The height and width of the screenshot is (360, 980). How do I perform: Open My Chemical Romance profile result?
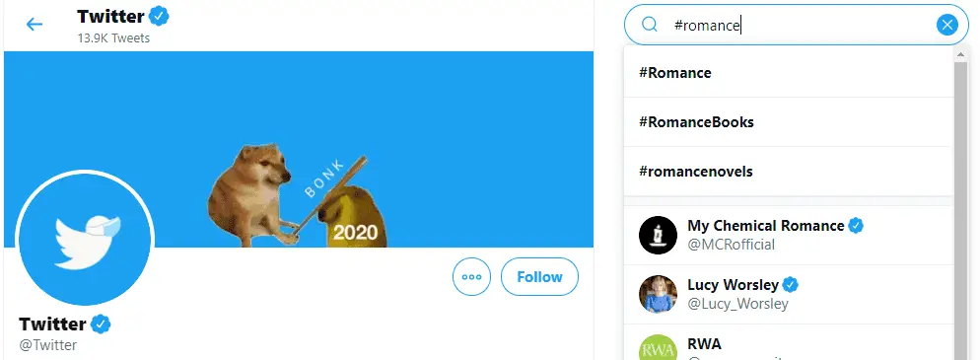(788, 235)
